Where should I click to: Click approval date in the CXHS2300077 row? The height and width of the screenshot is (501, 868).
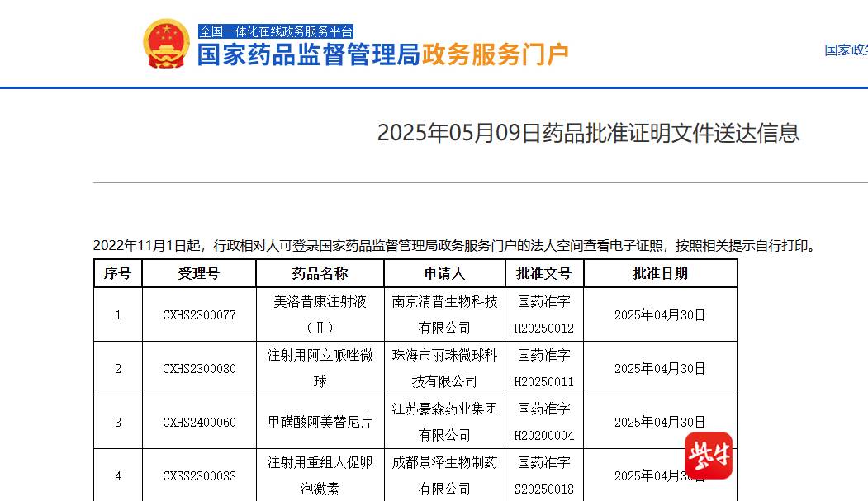click(660, 315)
